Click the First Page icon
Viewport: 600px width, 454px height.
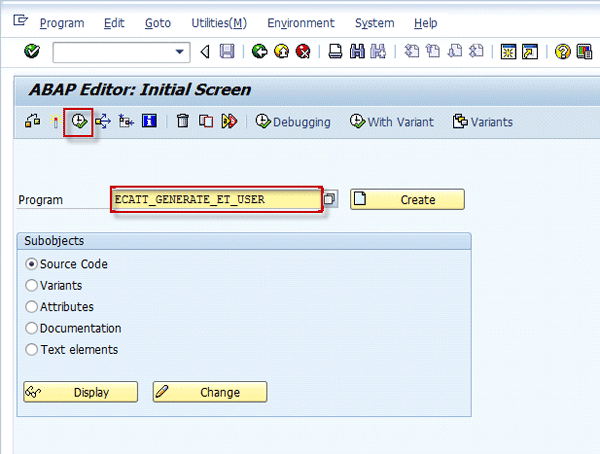[x=412, y=51]
